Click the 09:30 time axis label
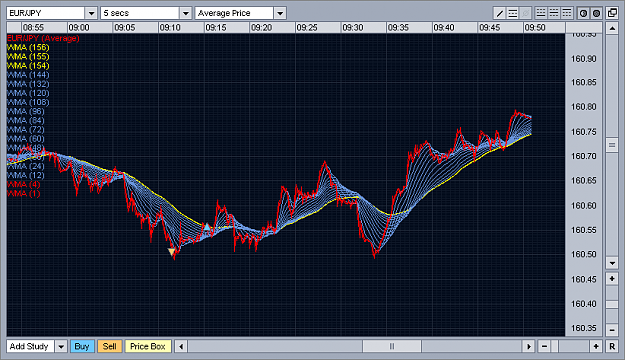Image resolution: width=625 pixels, height=360 pixels. (x=353, y=28)
